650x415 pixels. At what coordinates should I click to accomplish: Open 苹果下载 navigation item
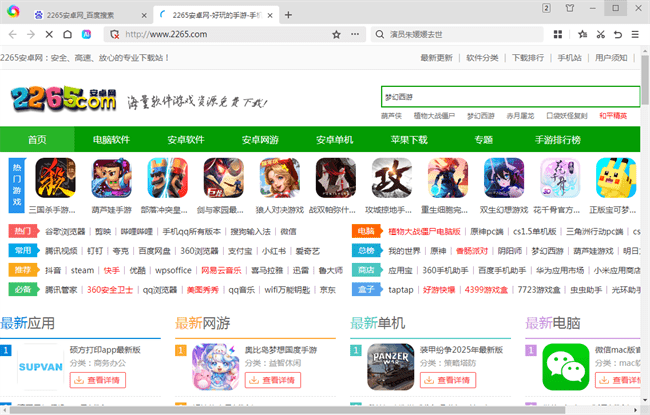coord(409,140)
